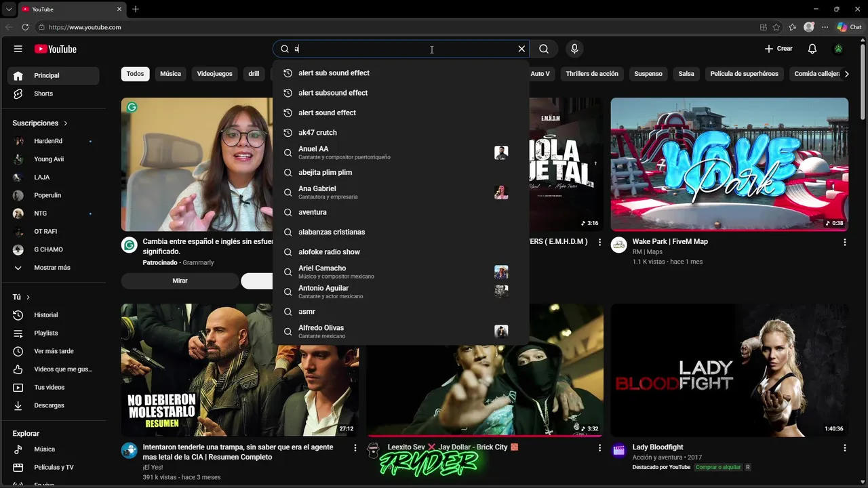Viewport: 868px width, 488px height.
Task: Open options menu for Wake Park video
Action: coord(845,242)
